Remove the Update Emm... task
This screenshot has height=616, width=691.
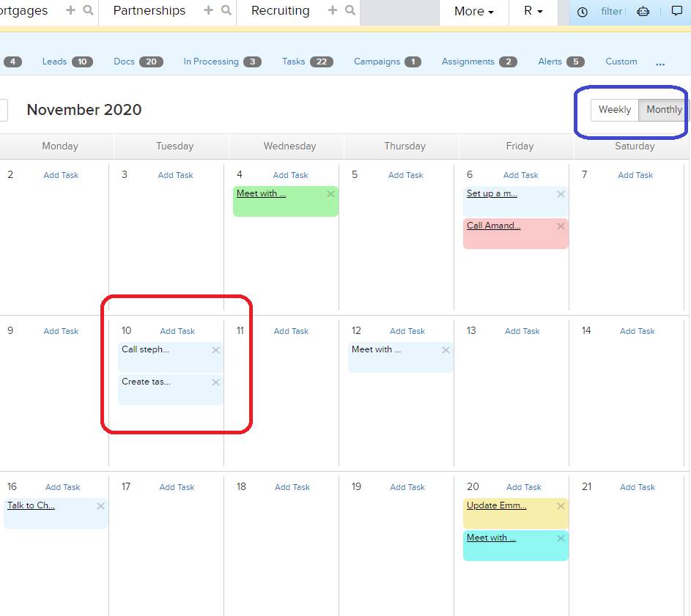(x=561, y=506)
